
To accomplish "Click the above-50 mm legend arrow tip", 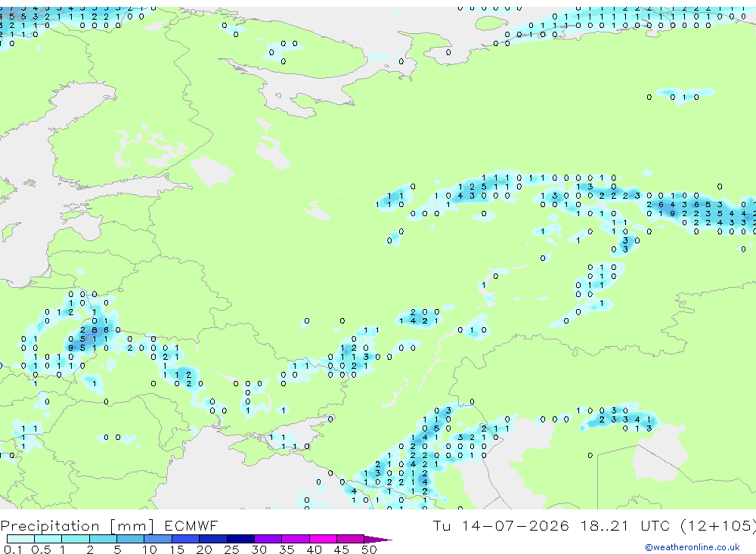I will tap(378, 539).
